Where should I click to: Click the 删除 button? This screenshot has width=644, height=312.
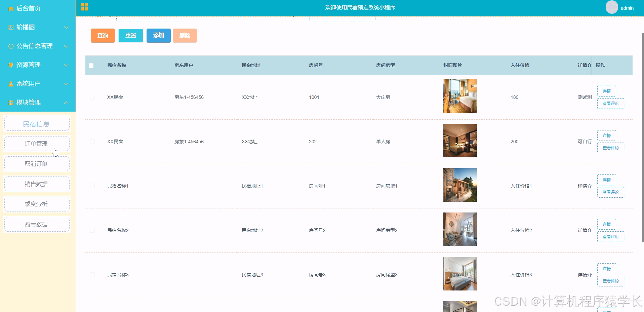(185, 35)
